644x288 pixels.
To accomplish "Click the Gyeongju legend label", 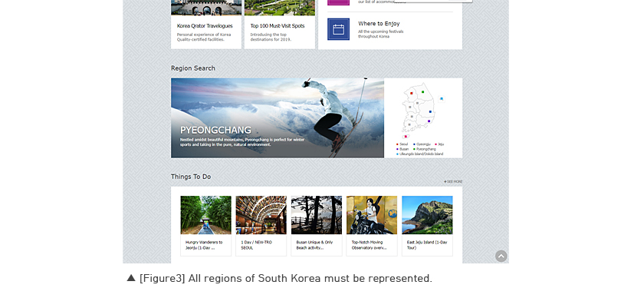I will (423, 144).
